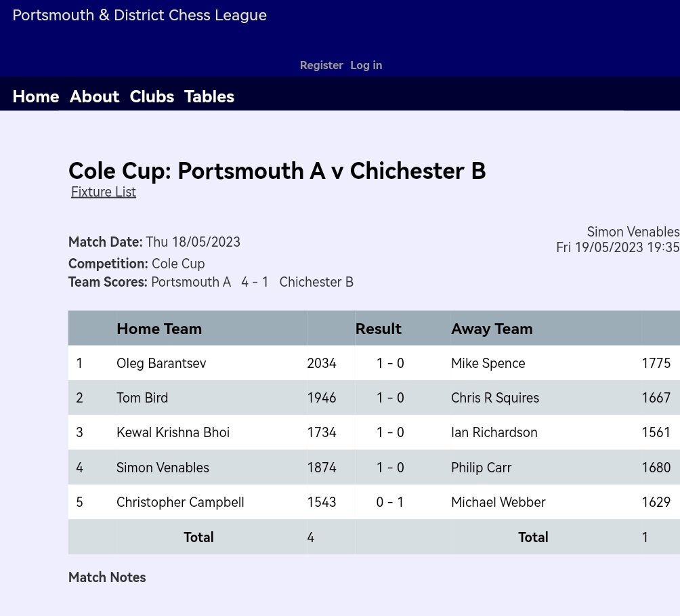The height and width of the screenshot is (616, 680).
Task: Select the Result column header
Action: tap(379, 329)
